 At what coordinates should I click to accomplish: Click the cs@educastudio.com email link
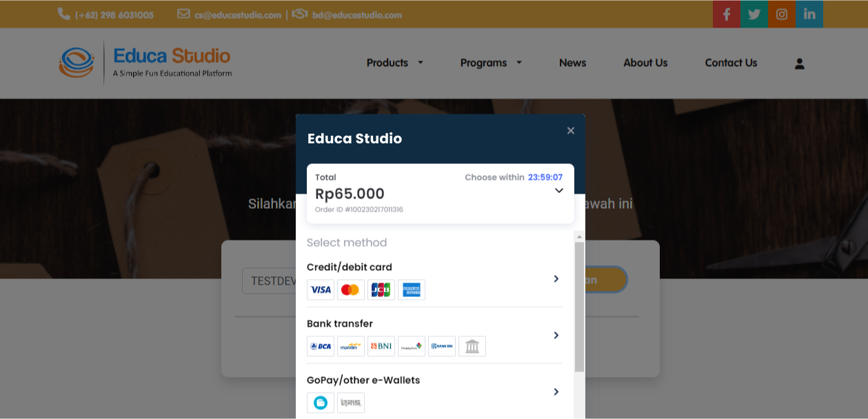click(x=238, y=14)
